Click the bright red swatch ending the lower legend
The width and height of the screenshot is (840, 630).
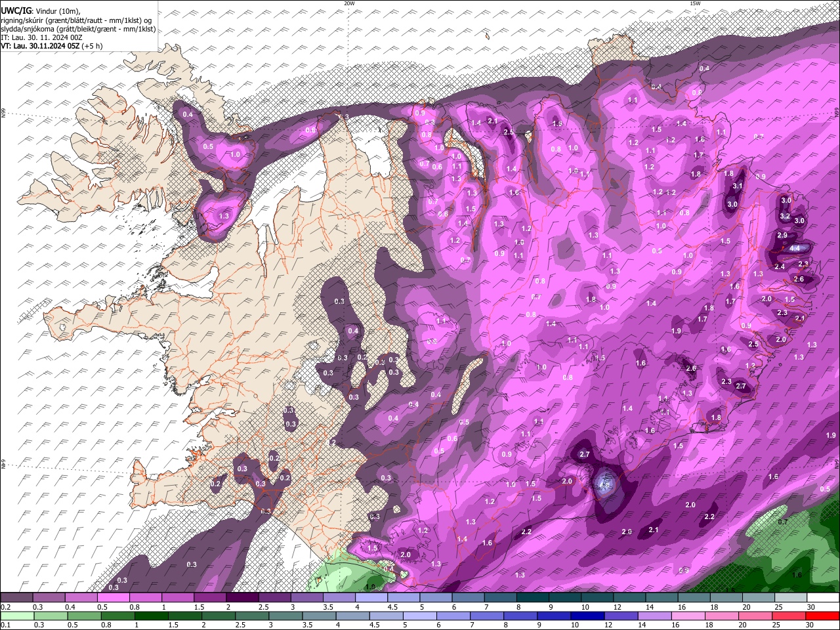(x=823, y=616)
